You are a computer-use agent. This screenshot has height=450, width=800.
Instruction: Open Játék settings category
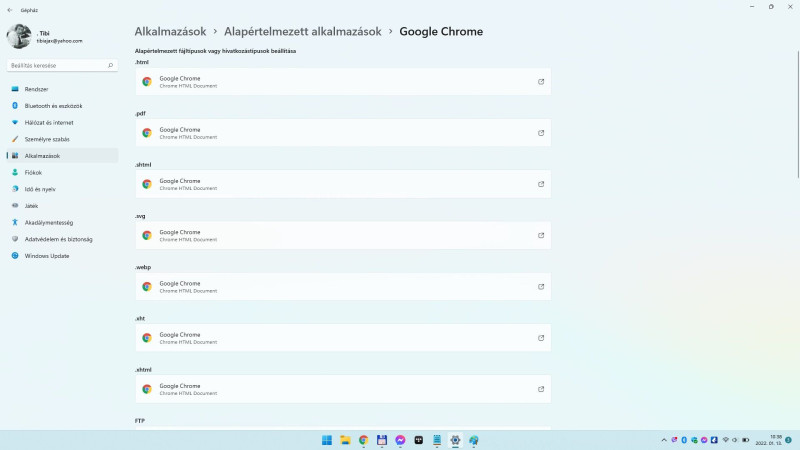(x=62, y=206)
